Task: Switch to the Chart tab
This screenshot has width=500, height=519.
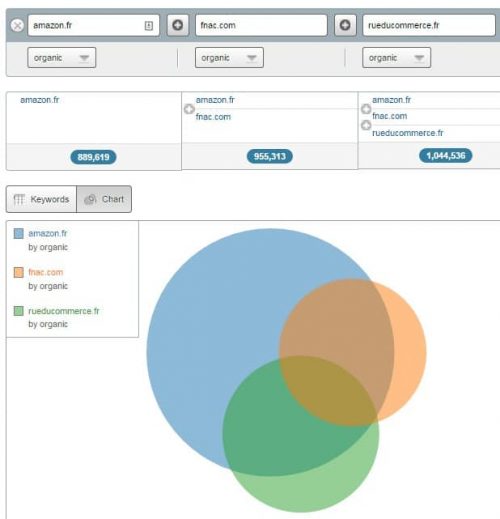Action: [104, 199]
